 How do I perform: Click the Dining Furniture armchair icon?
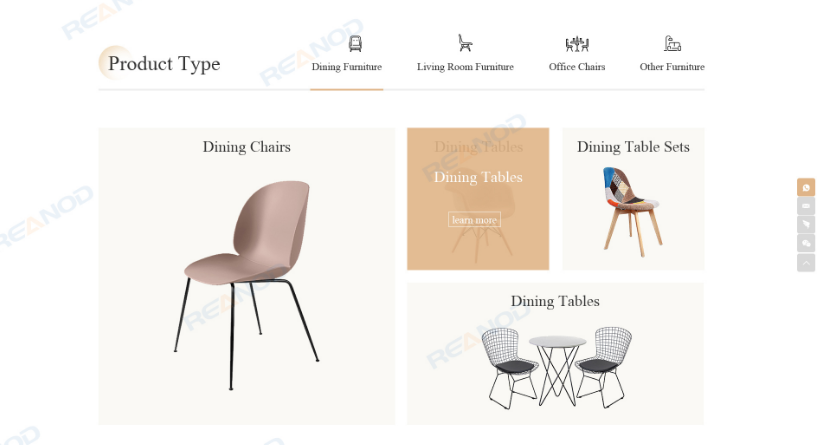click(x=355, y=43)
